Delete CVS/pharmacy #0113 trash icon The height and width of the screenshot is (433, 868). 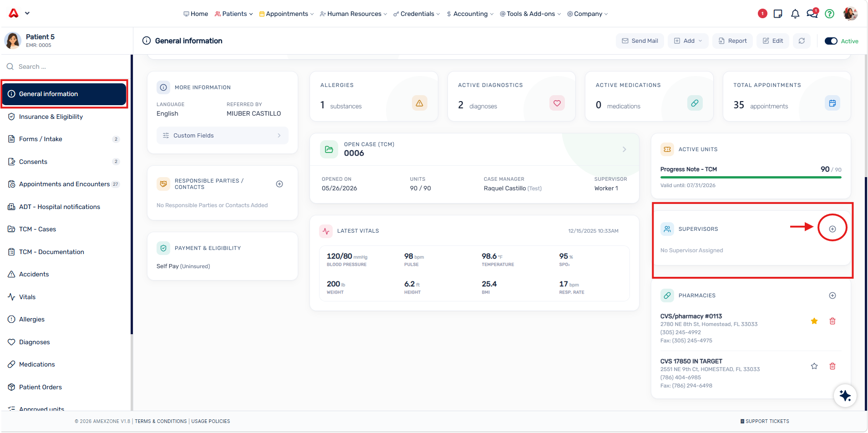[832, 321]
